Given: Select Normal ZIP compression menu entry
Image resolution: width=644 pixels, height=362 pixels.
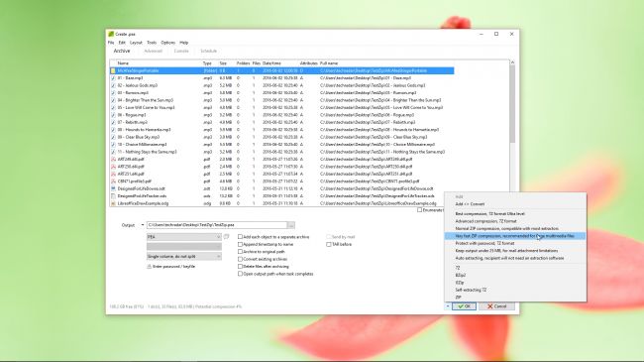Looking at the screenshot, I should (515, 229).
